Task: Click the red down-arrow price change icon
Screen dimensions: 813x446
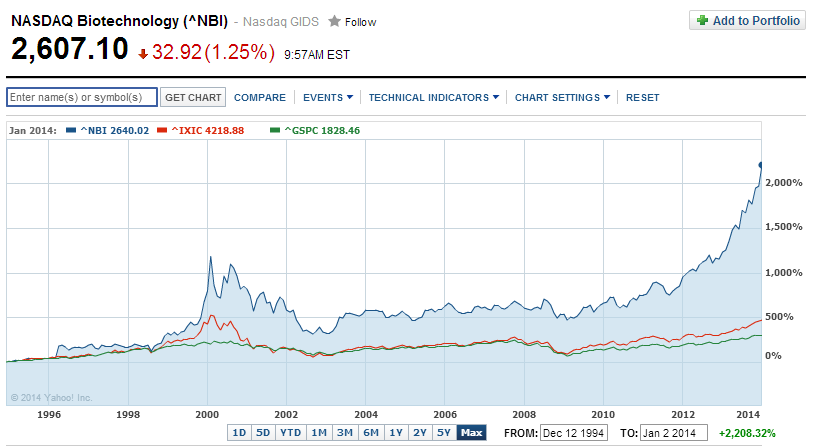Action: (143, 53)
